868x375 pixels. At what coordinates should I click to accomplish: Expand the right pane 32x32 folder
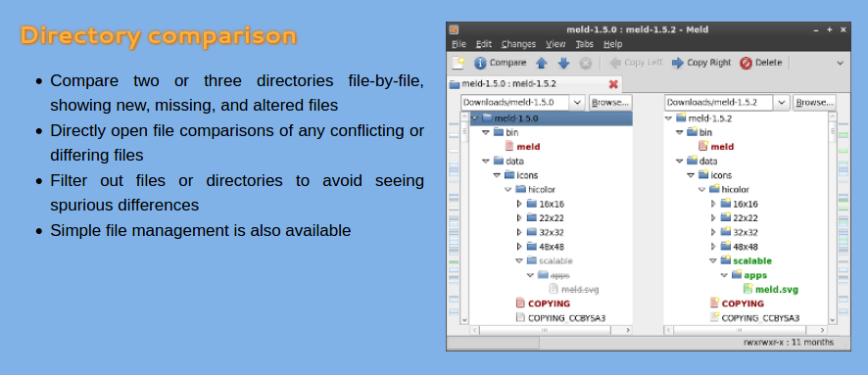click(x=713, y=232)
